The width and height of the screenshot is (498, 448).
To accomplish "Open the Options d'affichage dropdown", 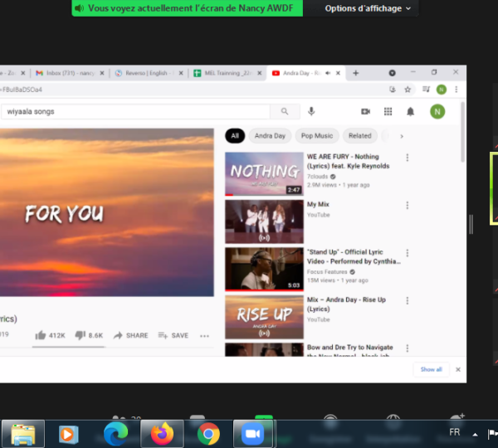I will (x=368, y=8).
